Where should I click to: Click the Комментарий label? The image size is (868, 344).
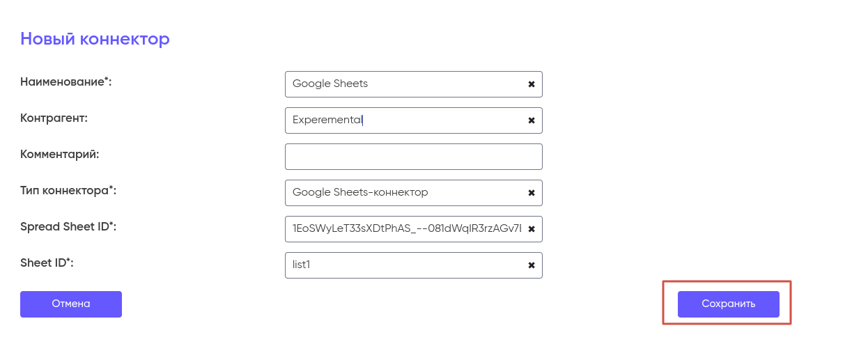(x=60, y=155)
